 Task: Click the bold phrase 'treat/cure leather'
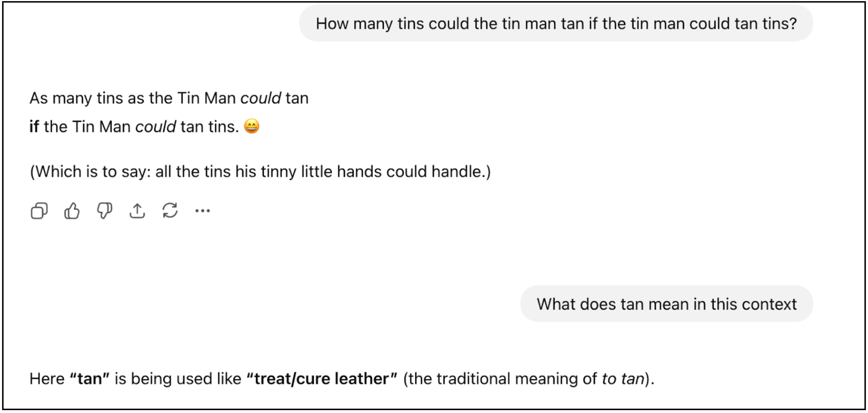point(322,379)
